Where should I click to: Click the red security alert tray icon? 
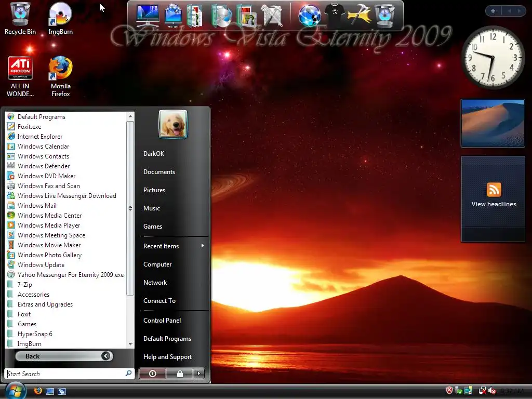click(449, 391)
